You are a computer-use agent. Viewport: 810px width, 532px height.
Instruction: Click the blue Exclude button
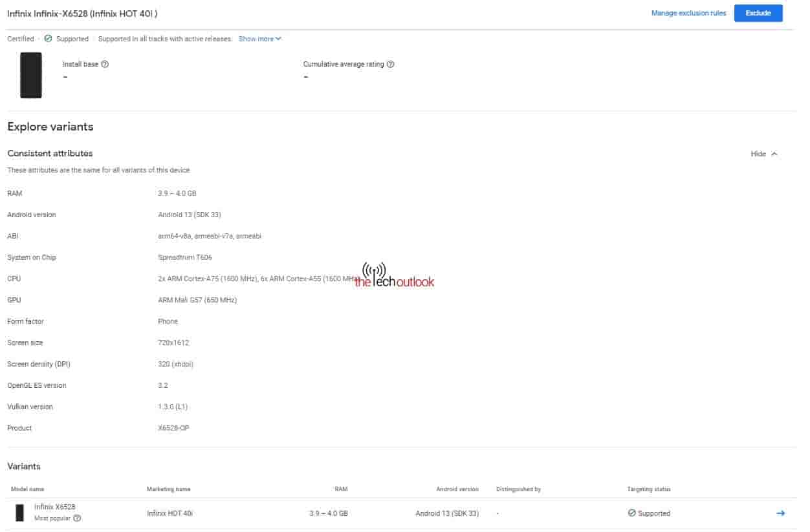(758, 13)
